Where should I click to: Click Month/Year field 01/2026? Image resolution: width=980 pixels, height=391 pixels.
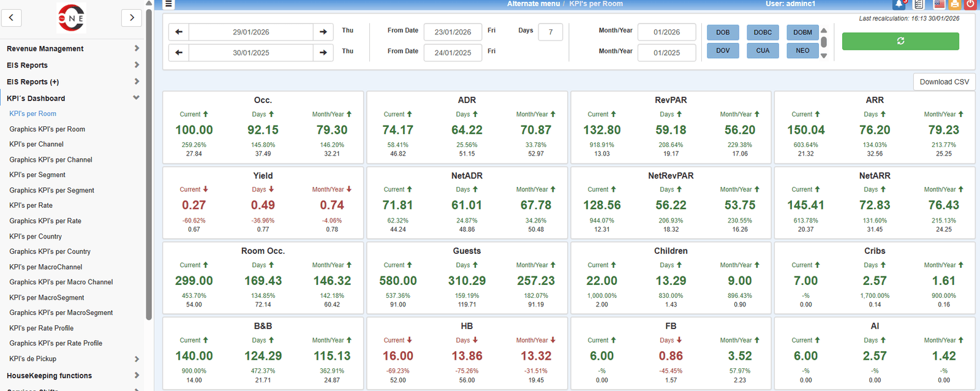(x=666, y=32)
